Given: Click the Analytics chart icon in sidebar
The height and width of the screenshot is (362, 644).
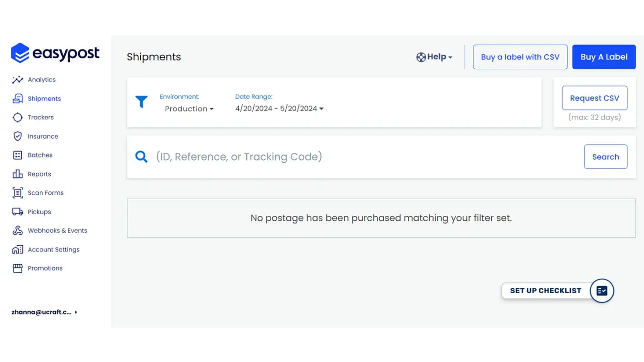Looking at the screenshot, I should [18, 80].
